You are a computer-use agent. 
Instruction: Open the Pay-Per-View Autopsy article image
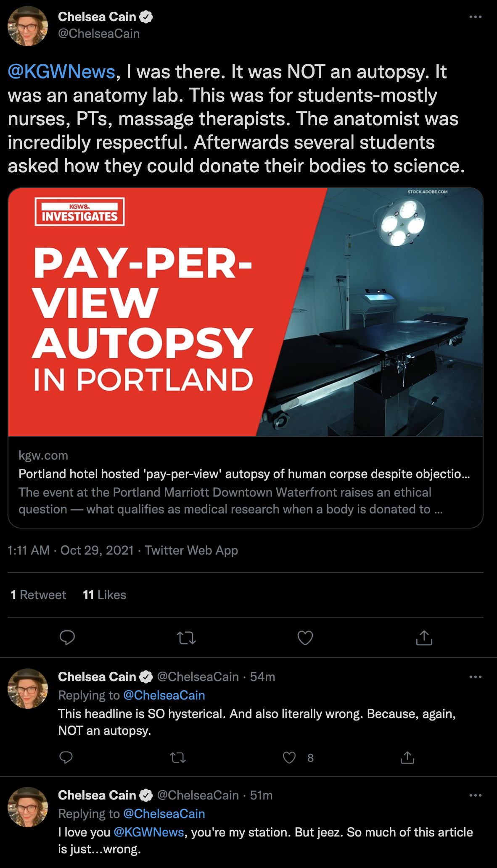246,312
